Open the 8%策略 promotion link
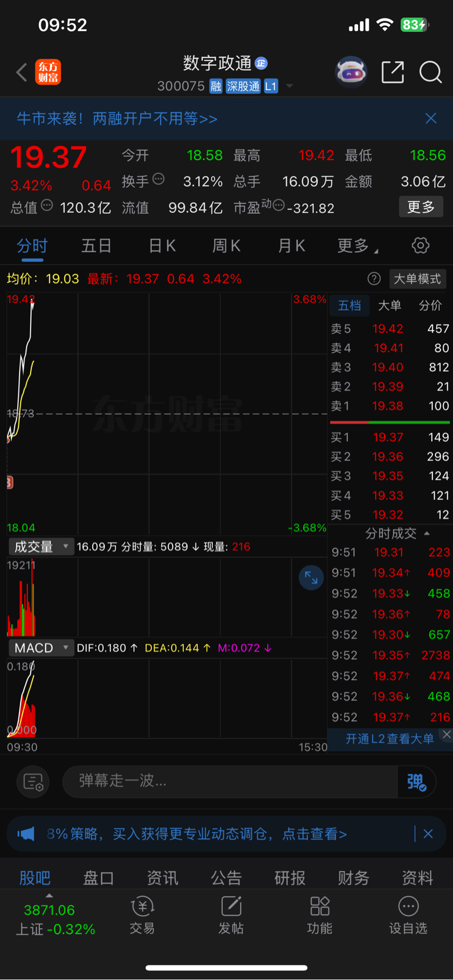 196,834
